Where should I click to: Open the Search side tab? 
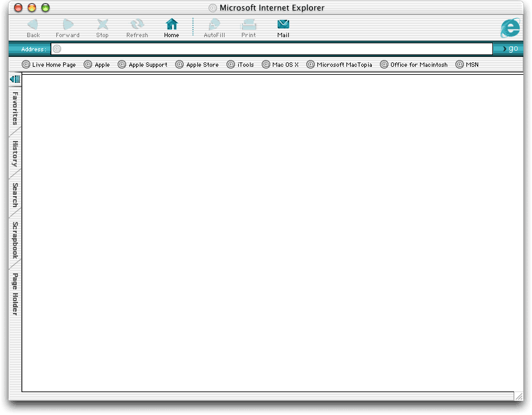click(x=15, y=195)
